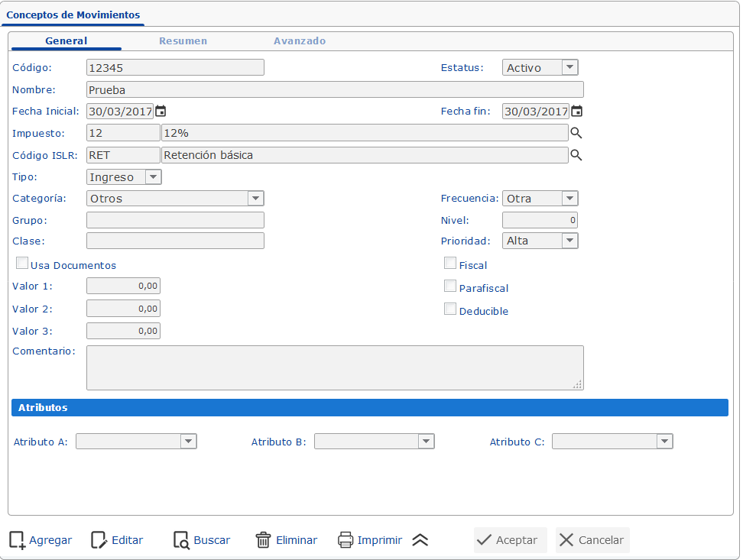Collapse toolbar with double chevron icon
743x560 pixels.
(x=420, y=540)
